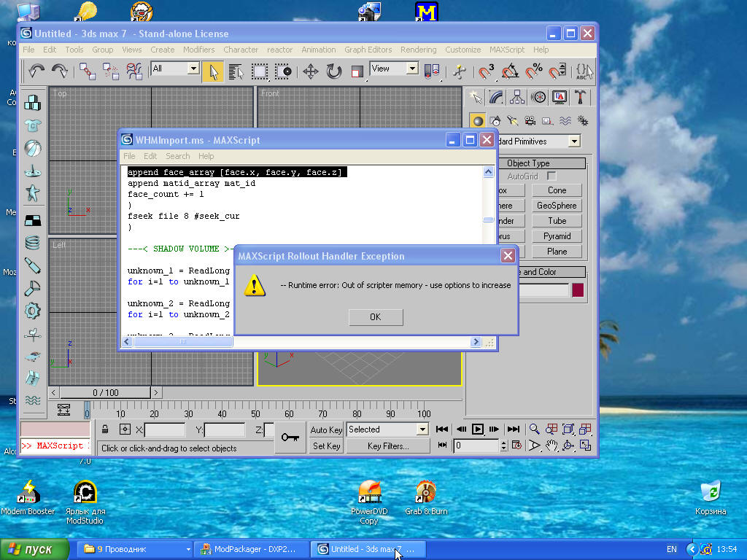Click the Key Filters... button

[388, 446]
